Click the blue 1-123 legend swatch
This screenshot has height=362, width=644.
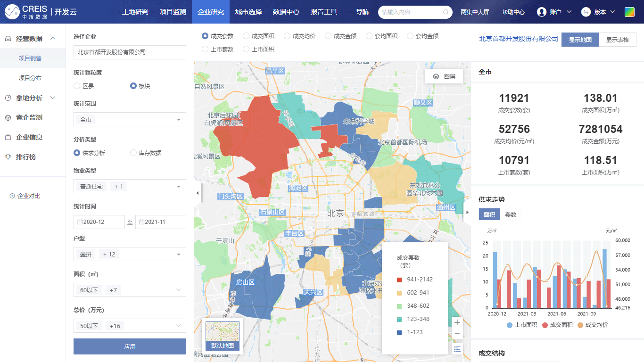coord(399,332)
